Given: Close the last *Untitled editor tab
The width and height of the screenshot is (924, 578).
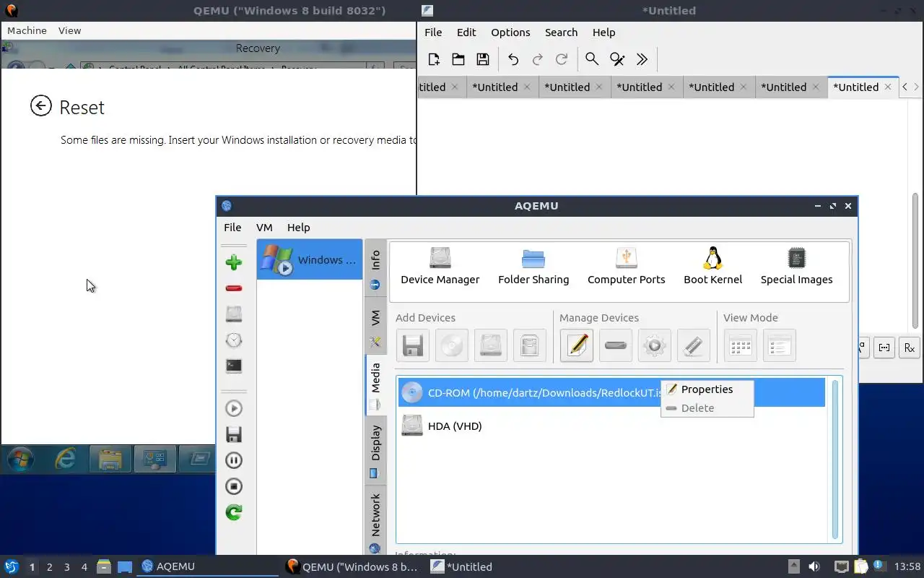Looking at the screenshot, I should click(x=887, y=87).
